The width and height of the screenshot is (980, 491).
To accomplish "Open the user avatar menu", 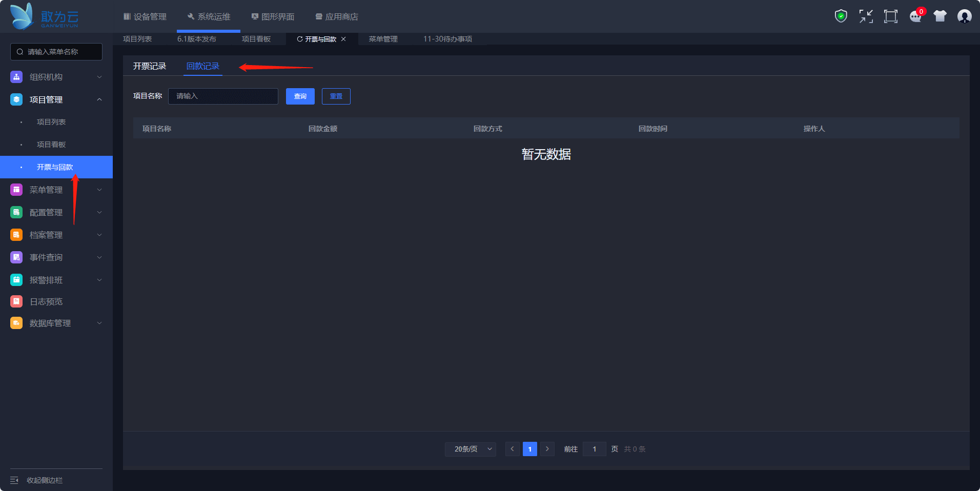I will click(965, 16).
